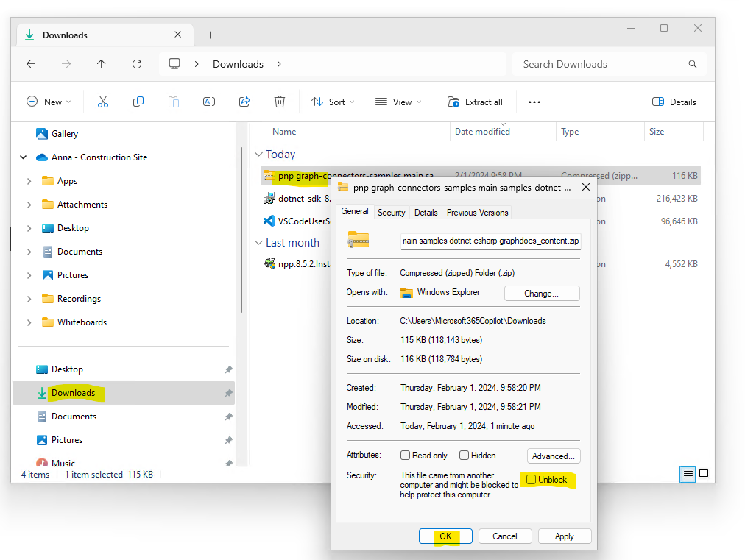Viewport: 745px width, 560px height.
Task: Switch to the Previous Versions tab
Action: [x=478, y=213]
